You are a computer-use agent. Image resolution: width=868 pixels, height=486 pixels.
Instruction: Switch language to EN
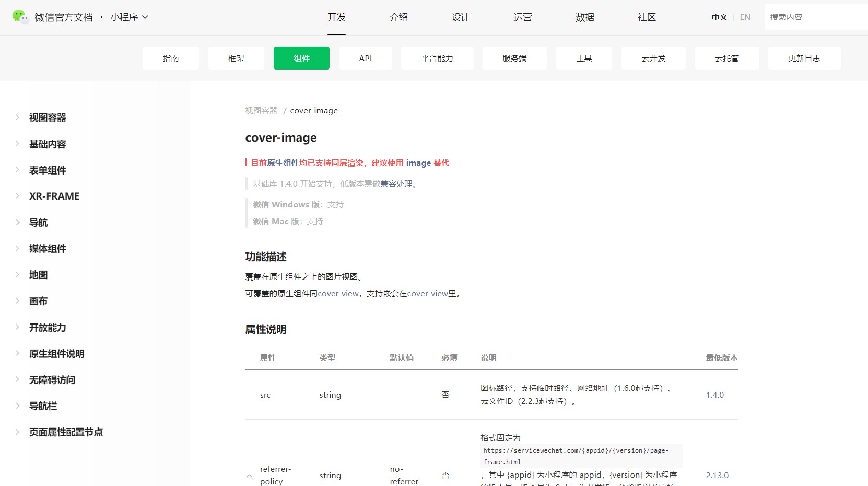click(745, 17)
